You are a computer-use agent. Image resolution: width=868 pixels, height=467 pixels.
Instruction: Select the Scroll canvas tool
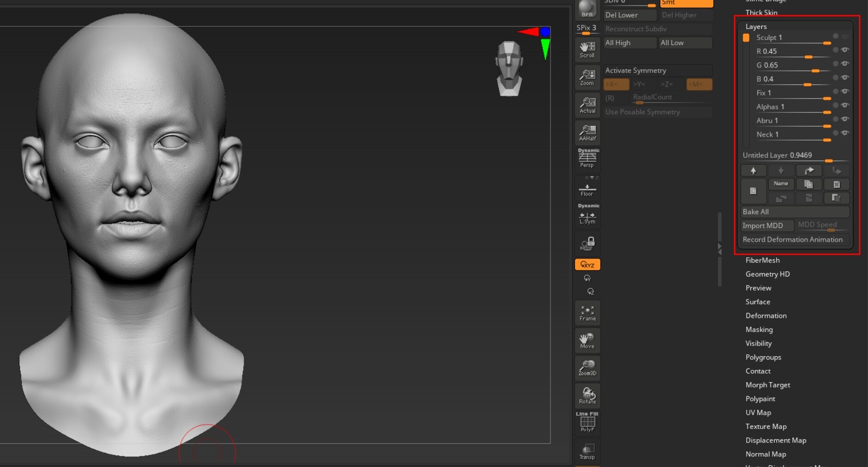click(587, 50)
